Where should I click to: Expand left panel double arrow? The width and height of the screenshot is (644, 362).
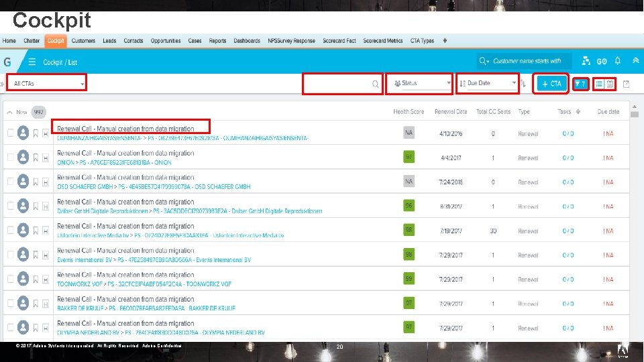click(x=2, y=84)
